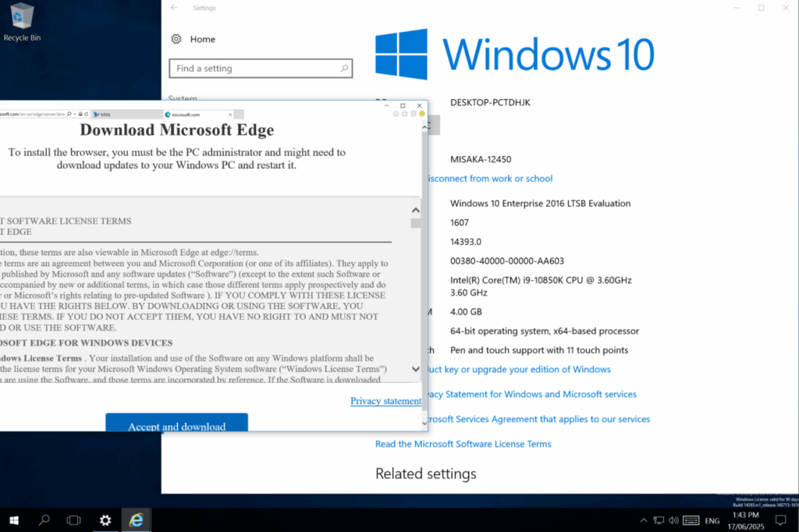Click the browser page scroll-down arrow
This screenshot has width=799, height=532.
tap(424, 423)
